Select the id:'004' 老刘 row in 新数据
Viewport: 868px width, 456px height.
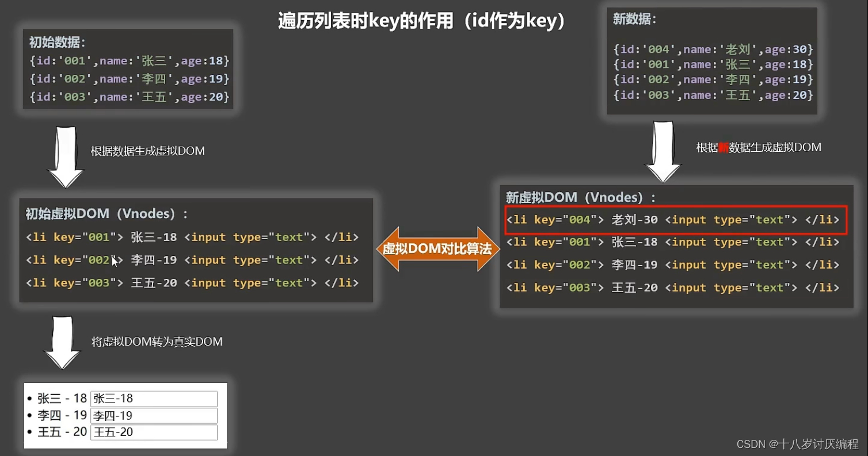[x=714, y=49]
